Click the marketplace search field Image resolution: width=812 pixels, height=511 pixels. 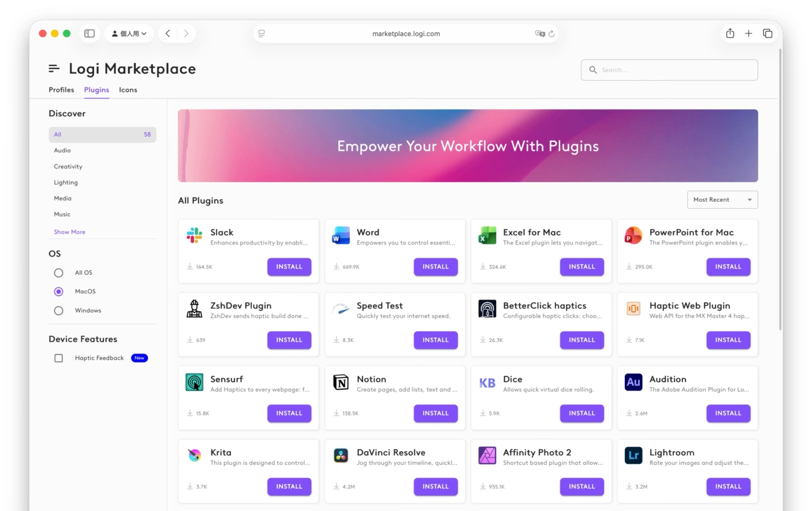(x=669, y=70)
